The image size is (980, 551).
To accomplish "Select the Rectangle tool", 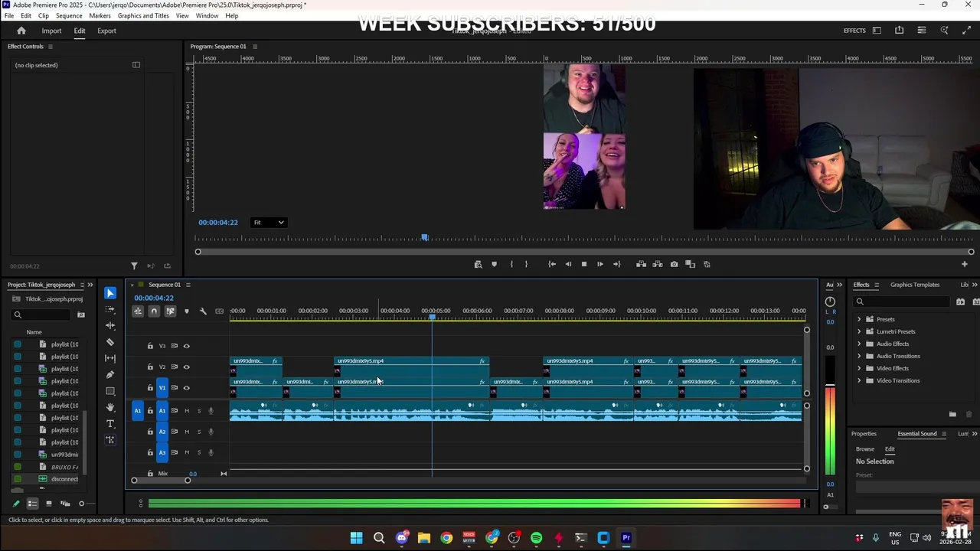I will tap(110, 391).
